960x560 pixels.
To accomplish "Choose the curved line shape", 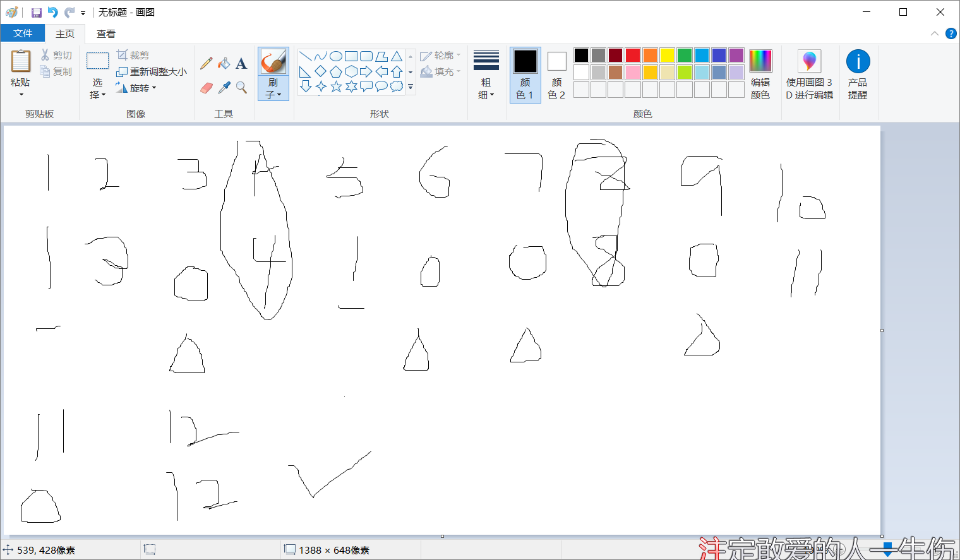I will pos(320,55).
